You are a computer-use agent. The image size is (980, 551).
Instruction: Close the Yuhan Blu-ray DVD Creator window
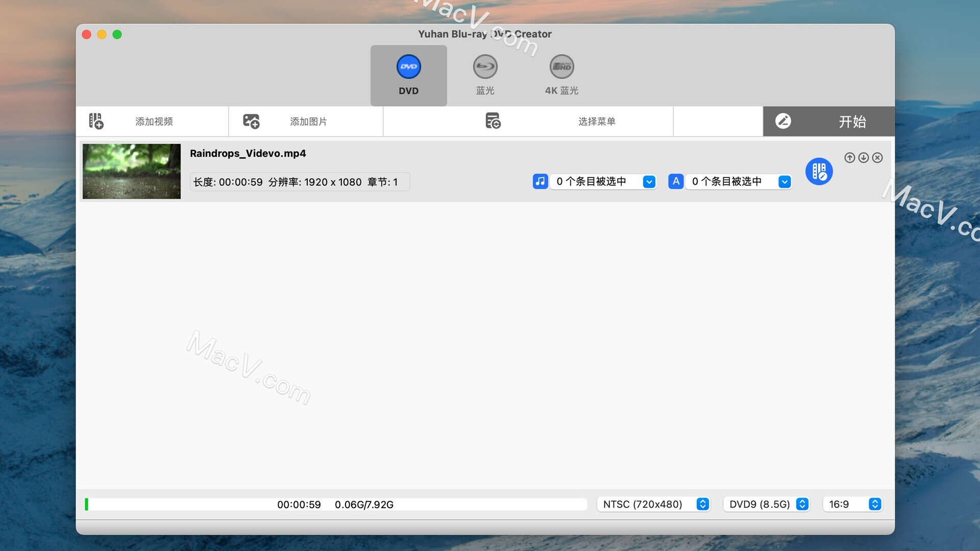click(x=87, y=34)
